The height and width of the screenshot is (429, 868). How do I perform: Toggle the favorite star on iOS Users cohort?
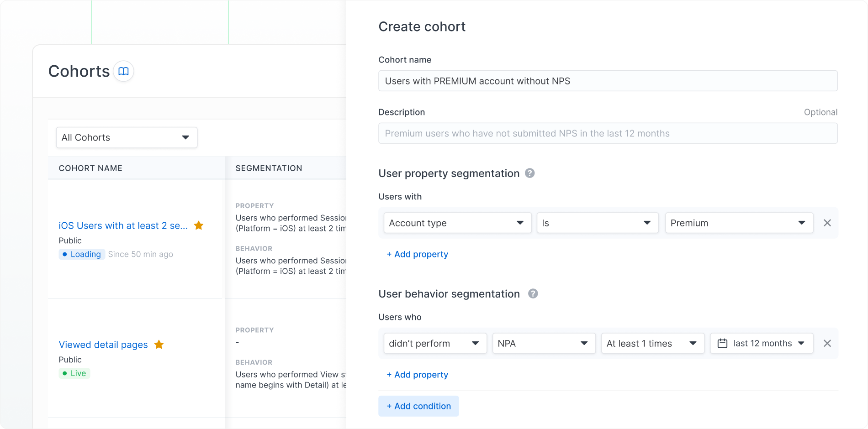(199, 225)
